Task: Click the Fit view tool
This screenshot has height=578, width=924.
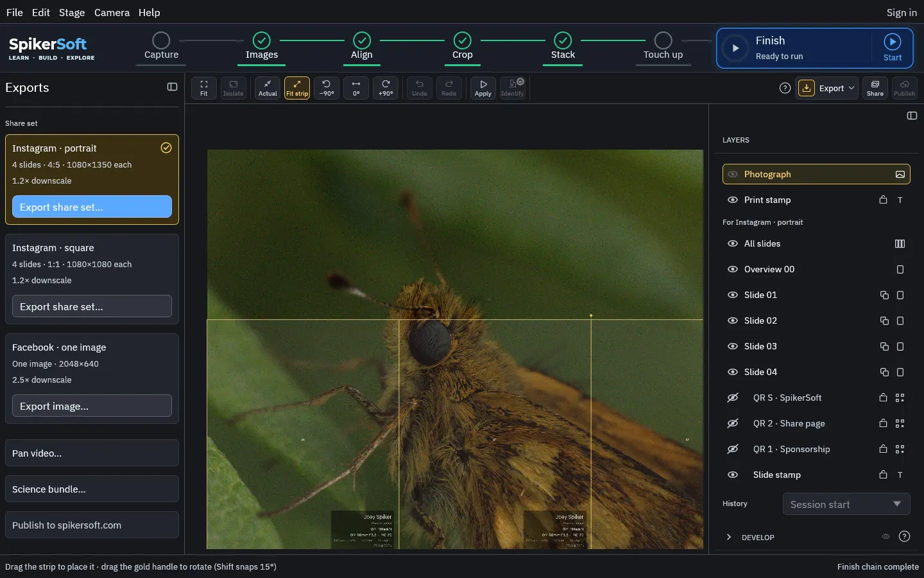Action: tap(203, 88)
